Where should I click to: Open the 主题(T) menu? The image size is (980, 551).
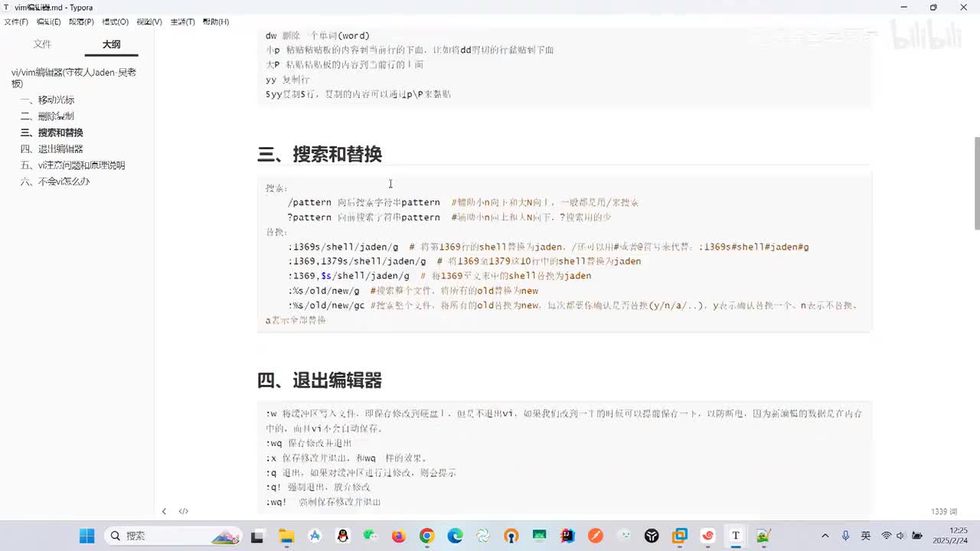point(182,21)
